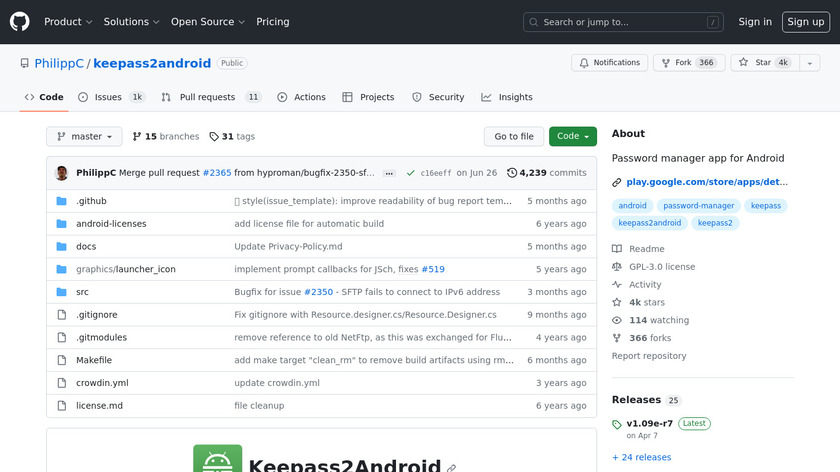840x472 pixels.
Task: Click the file icon beside .gitignore
Action: point(62,314)
